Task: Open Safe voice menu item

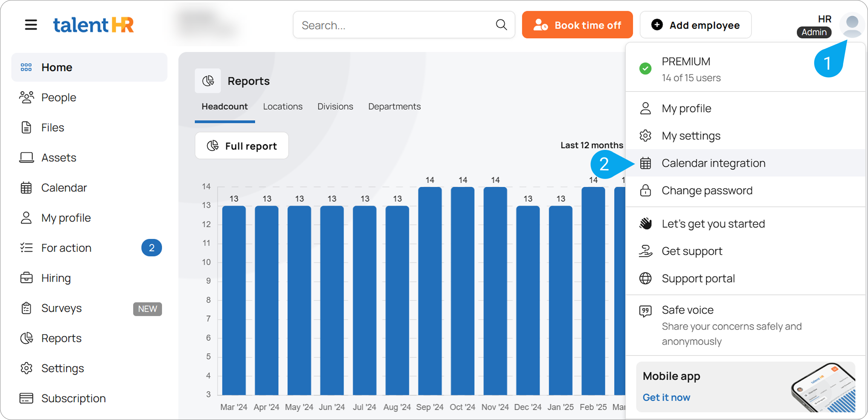Action: (745, 325)
